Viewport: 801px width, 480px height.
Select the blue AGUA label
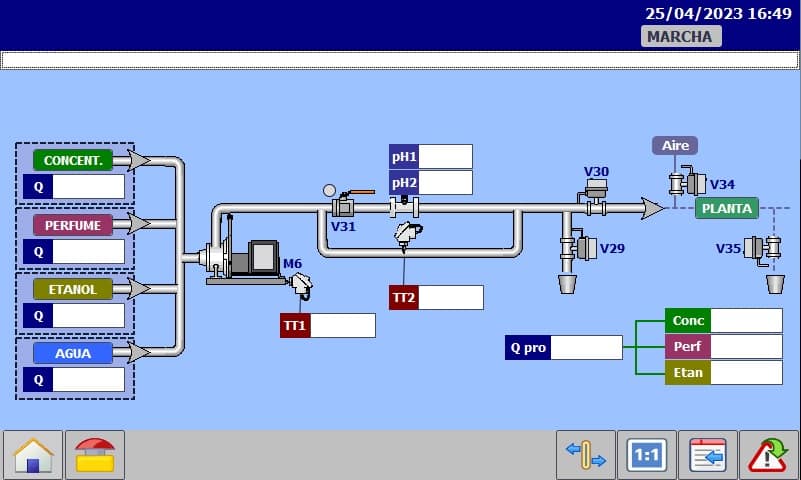pos(73,353)
